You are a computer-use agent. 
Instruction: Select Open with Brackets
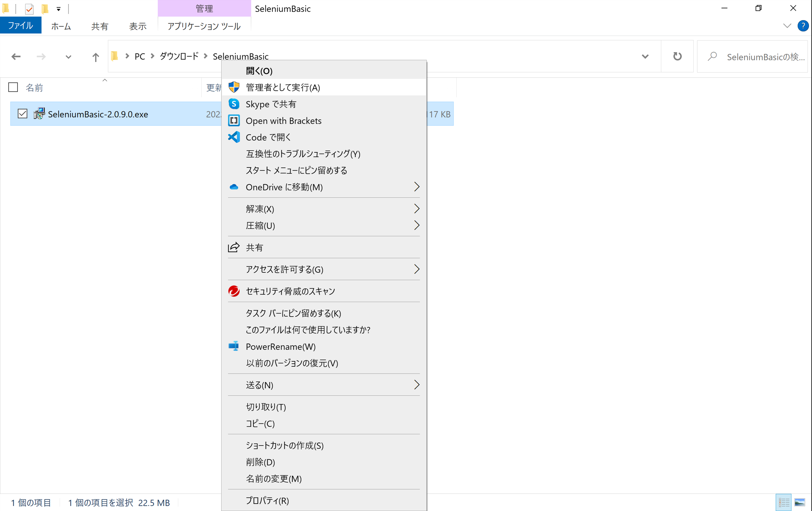tap(324, 120)
